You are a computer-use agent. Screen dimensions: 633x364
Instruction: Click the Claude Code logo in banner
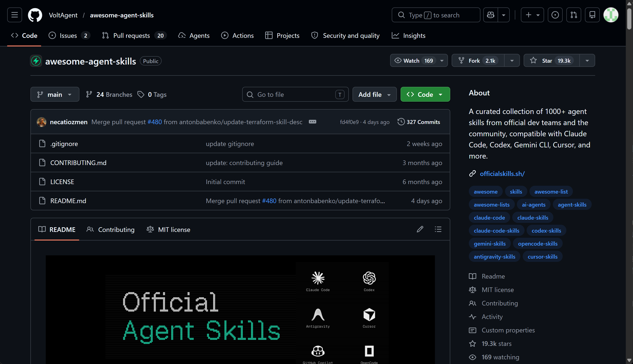tap(318, 278)
